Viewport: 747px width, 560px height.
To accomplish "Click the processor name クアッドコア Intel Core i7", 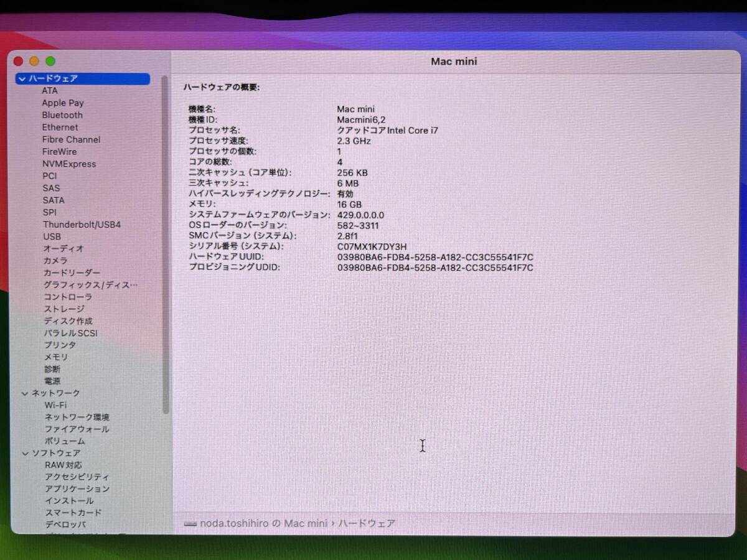I will coord(387,131).
